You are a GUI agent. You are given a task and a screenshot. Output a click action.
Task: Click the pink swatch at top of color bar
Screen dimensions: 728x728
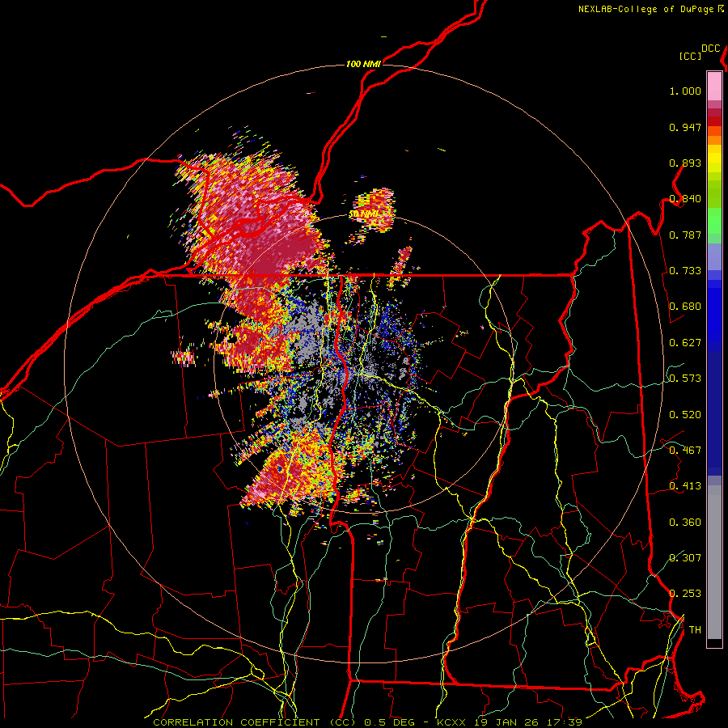714,86
